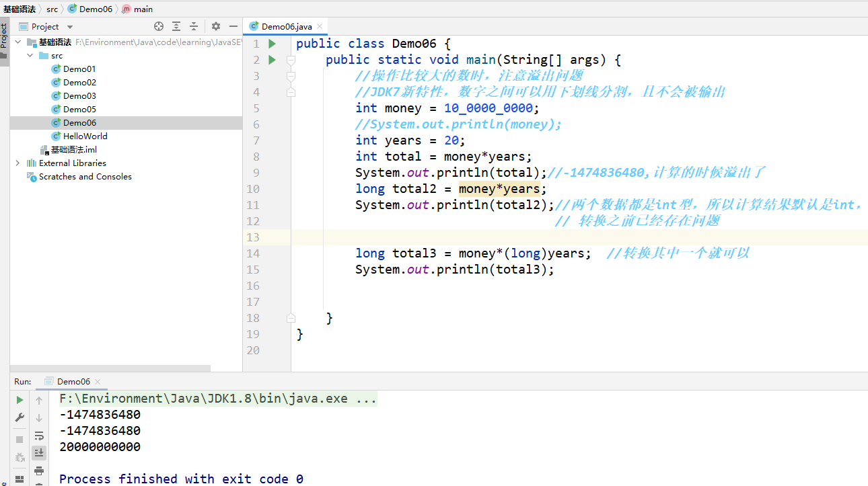
Task: Fold the comment block at line 3
Action: coord(291,76)
